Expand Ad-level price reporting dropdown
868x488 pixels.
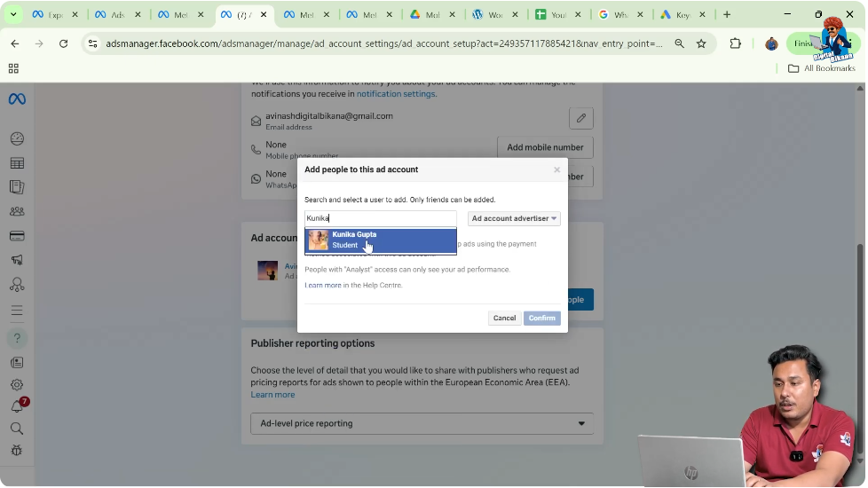pyautogui.click(x=422, y=424)
